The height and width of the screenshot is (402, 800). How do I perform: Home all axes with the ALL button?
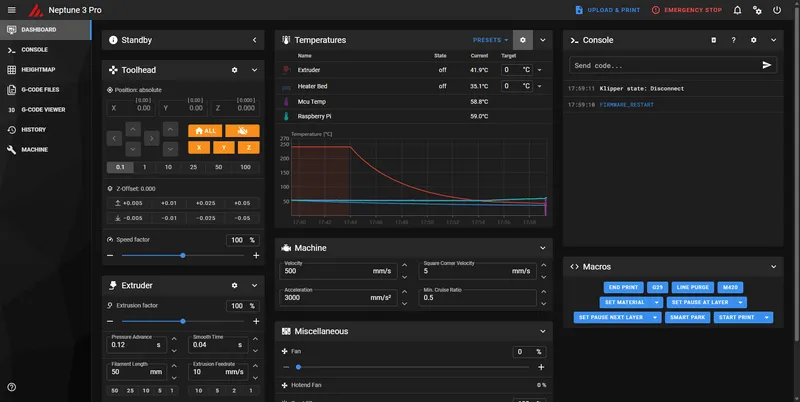(x=205, y=130)
